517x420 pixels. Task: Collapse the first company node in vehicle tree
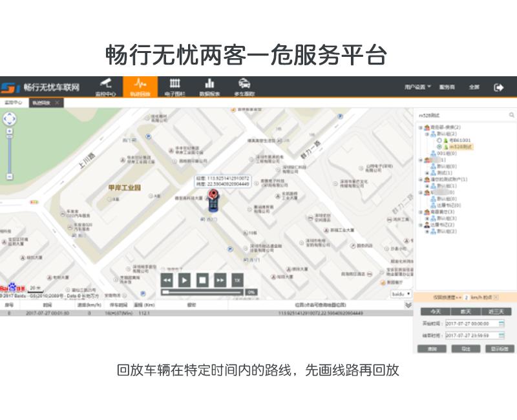tap(421, 127)
